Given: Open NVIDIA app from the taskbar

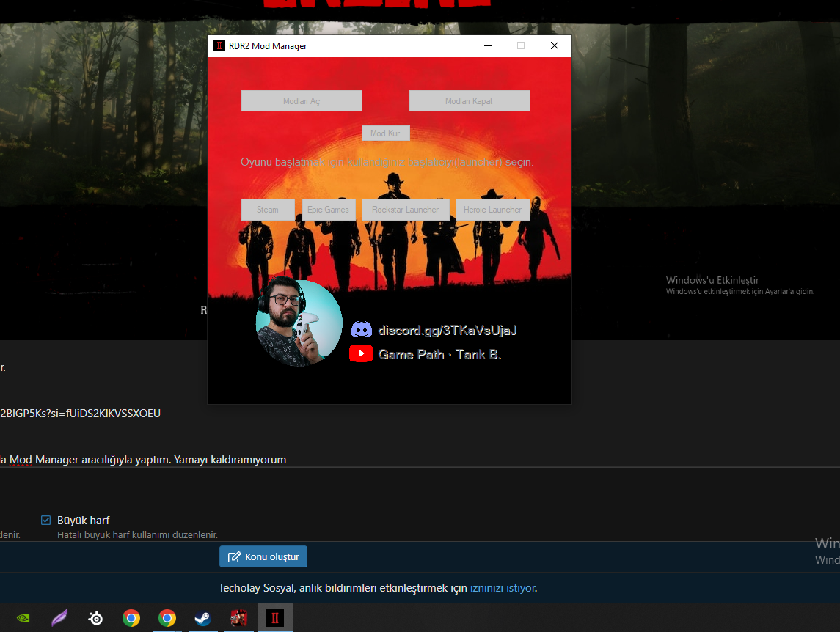Looking at the screenshot, I should click(23, 618).
